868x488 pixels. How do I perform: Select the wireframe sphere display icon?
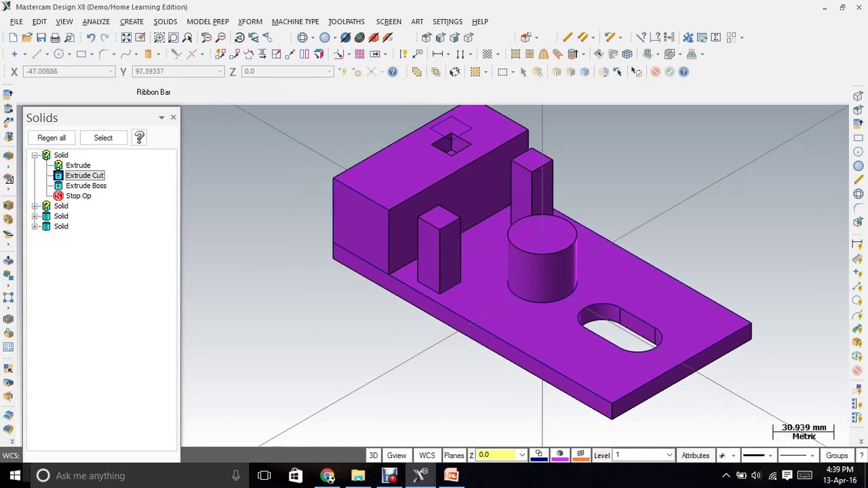click(x=302, y=38)
